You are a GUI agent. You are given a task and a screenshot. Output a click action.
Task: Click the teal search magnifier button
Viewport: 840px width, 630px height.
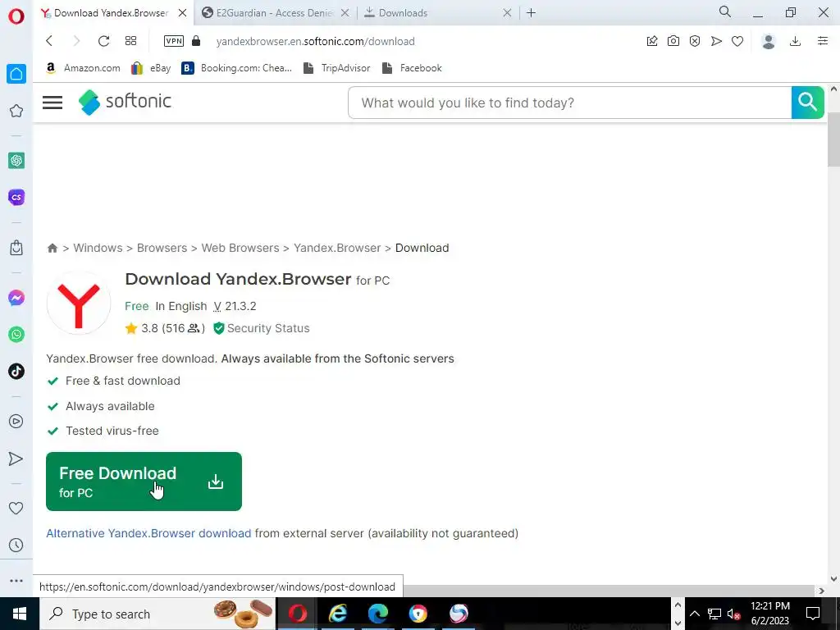(807, 103)
